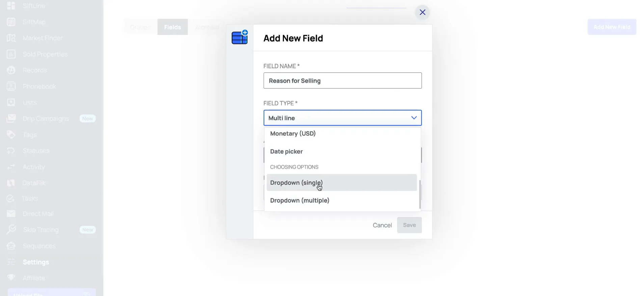Open the Direct Mail envelope icon

pyautogui.click(x=11, y=214)
